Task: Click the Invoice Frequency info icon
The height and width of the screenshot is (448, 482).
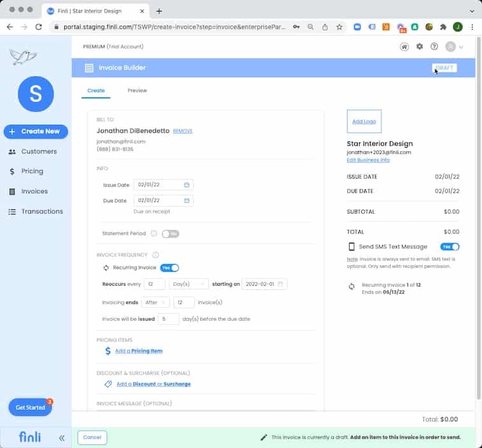Action: coord(155,255)
